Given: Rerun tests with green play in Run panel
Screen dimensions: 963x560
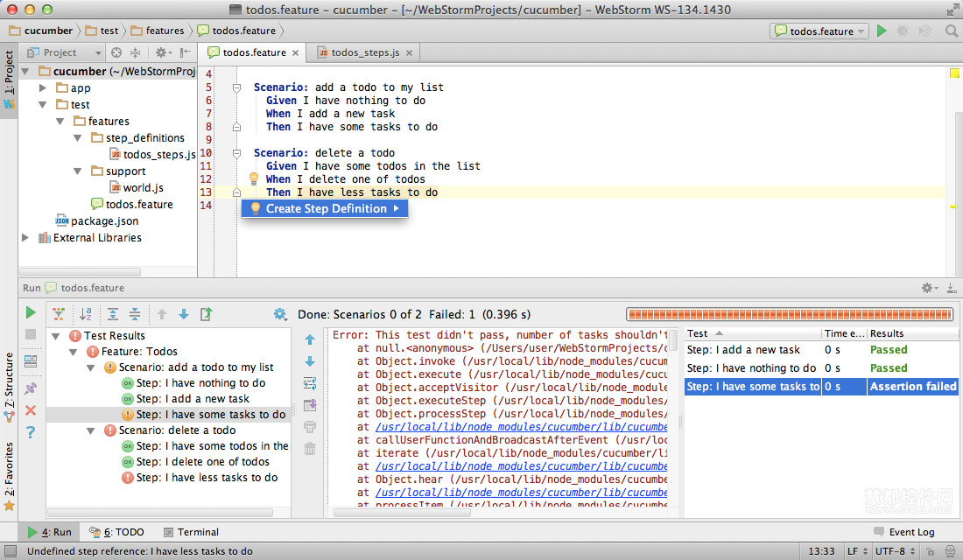Looking at the screenshot, I should (30, 312).
